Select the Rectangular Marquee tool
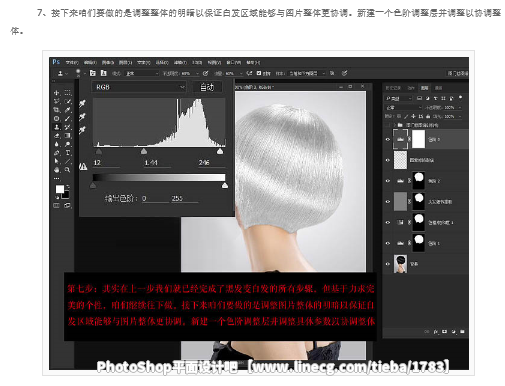This screenshot has height=386, width=505. tap(68, 93)
